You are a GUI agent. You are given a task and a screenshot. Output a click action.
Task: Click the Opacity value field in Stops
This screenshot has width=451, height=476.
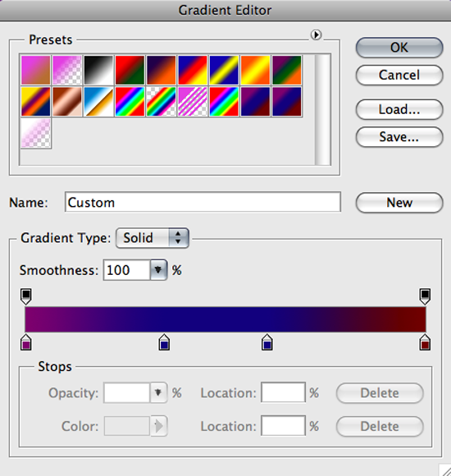tap(126, 393)
